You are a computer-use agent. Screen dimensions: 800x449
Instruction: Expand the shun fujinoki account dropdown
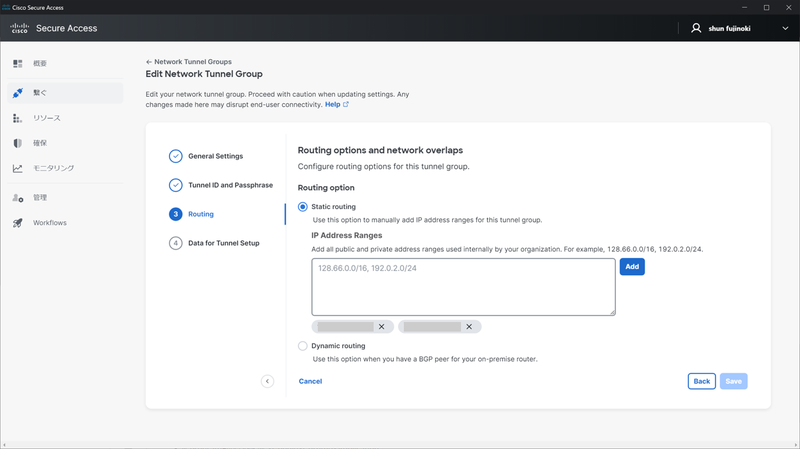click(785, 29)
